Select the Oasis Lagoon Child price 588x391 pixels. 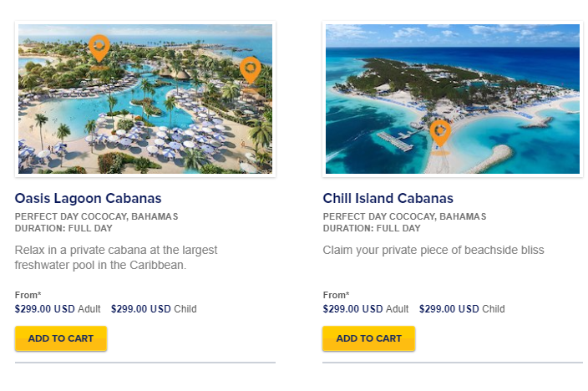154,309
